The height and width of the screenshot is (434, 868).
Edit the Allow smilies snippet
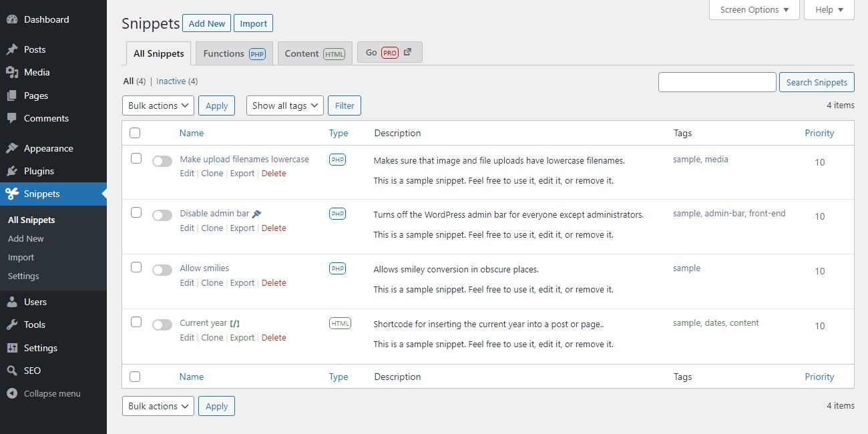pyautogui.click(x=186, y=282)
